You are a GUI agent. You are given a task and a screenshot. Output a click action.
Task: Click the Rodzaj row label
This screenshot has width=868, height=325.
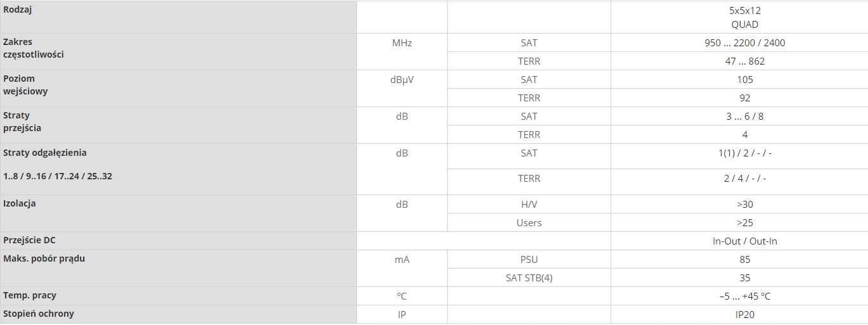(x=18, y=10)
